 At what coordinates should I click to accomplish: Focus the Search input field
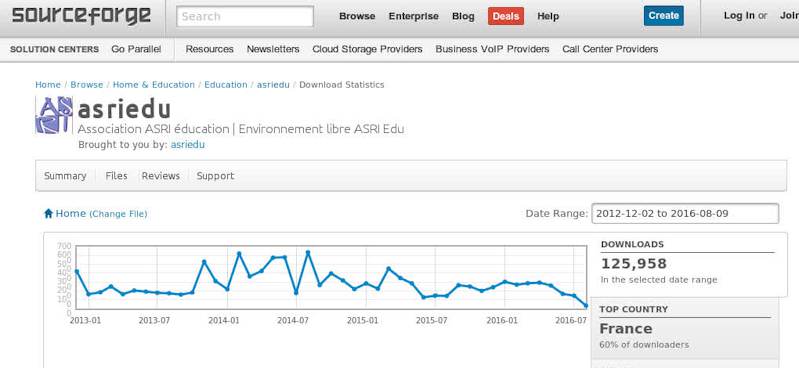tap(245, 16)
